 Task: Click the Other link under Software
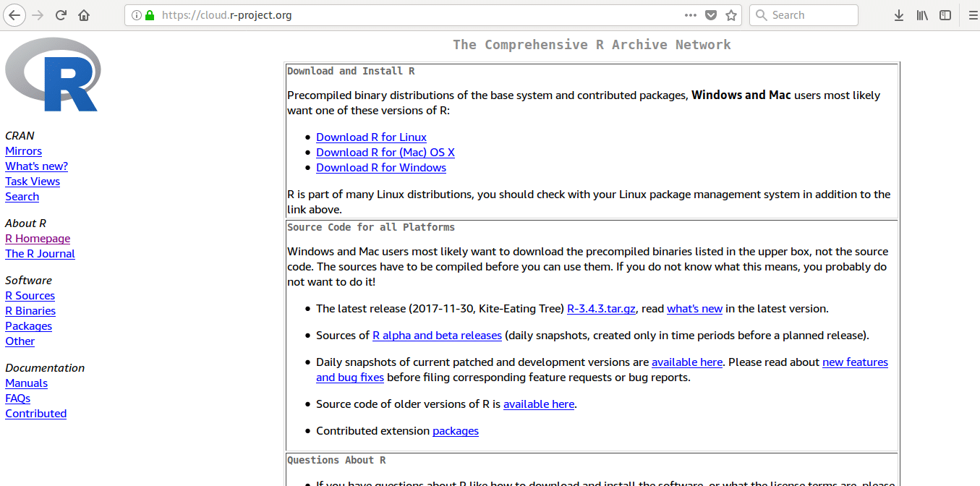[x=20, y=341]
